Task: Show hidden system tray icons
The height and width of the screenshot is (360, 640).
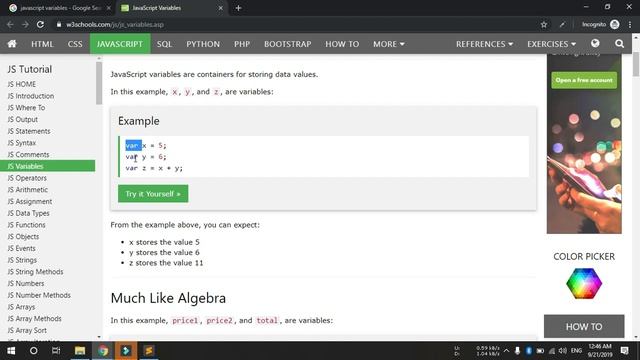Action: coord(507,351)
